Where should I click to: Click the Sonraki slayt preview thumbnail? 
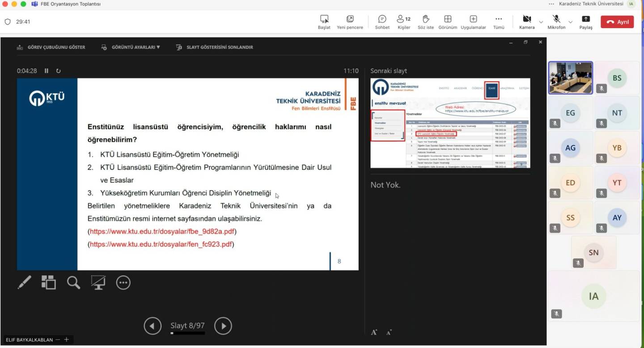[450, 123]
